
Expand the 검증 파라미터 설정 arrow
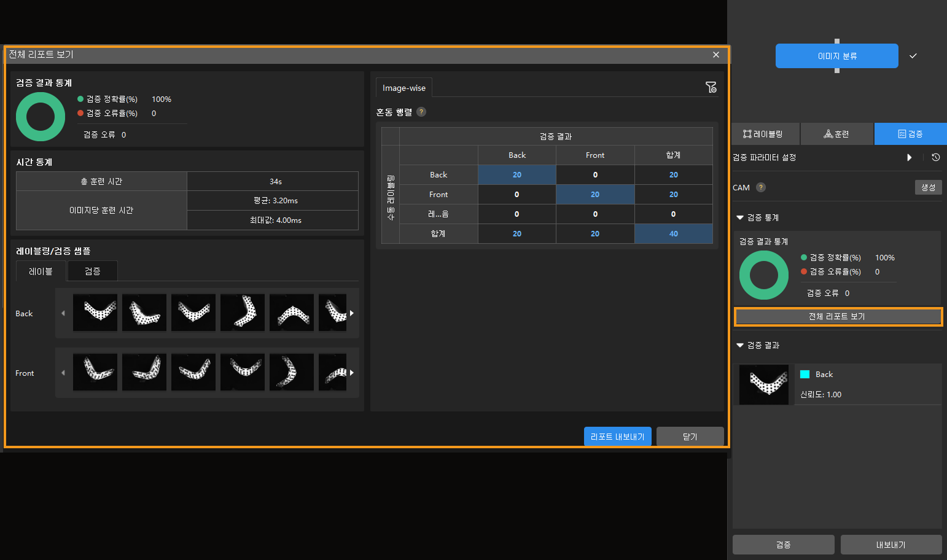pos(909,157)
